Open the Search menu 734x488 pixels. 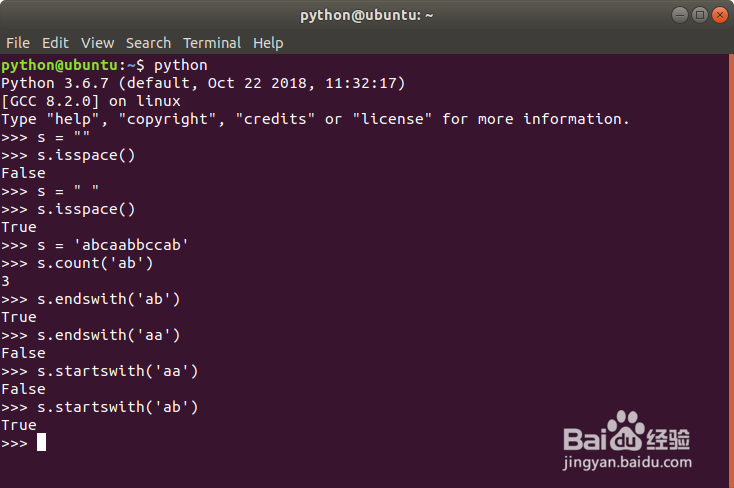148,43
